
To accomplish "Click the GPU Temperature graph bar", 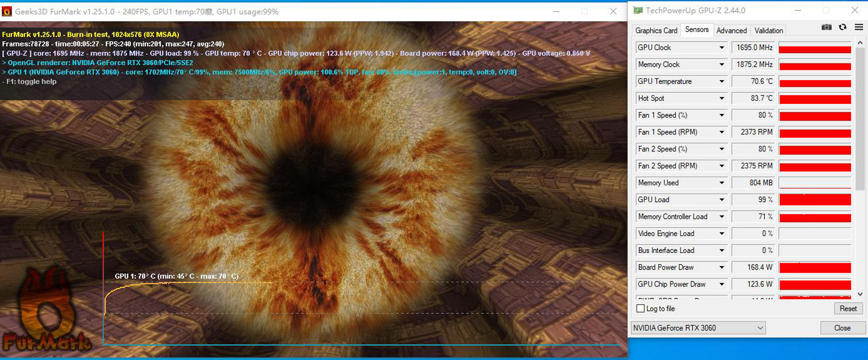I will tap(815, 82).
